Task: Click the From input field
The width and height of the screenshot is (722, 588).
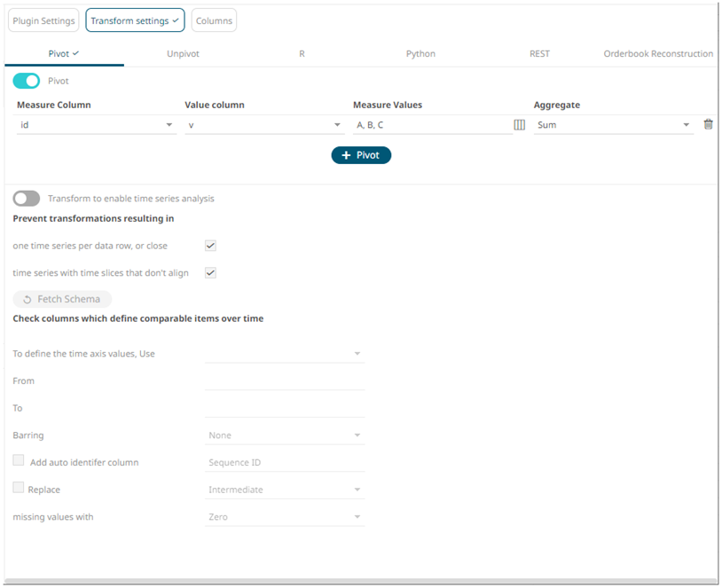Action: point(285,380)
